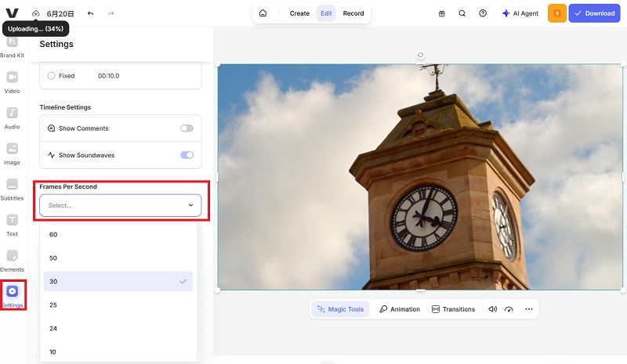Screen dimensions: 627x364
Task: Select the Fixed duration radio button
Action: tap(52, 76)
